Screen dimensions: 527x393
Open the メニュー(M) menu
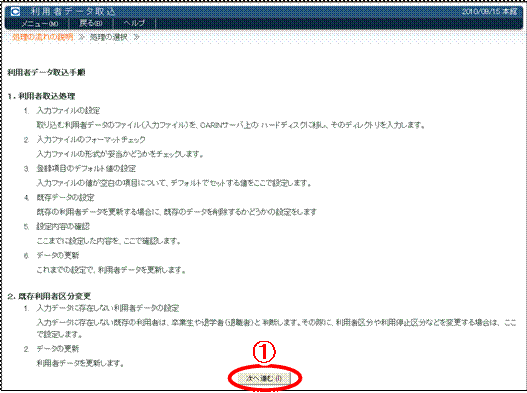pyautogui.click(x=39, y=24)
